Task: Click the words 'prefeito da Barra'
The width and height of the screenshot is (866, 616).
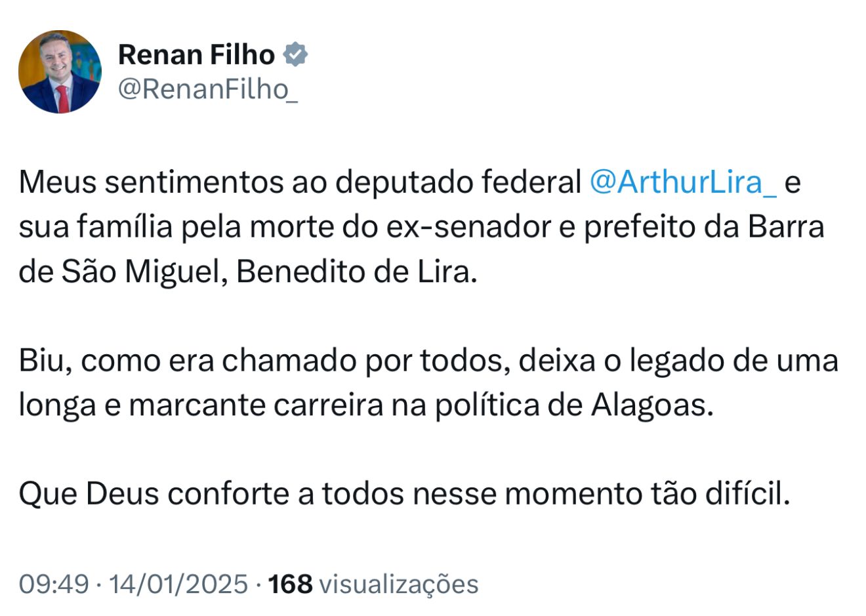Action: coord(703,227)
